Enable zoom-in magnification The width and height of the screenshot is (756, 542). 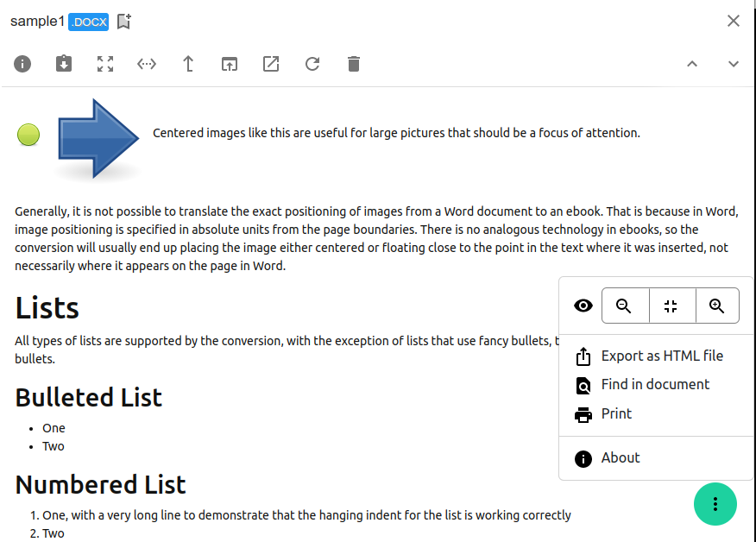[717, 305]
